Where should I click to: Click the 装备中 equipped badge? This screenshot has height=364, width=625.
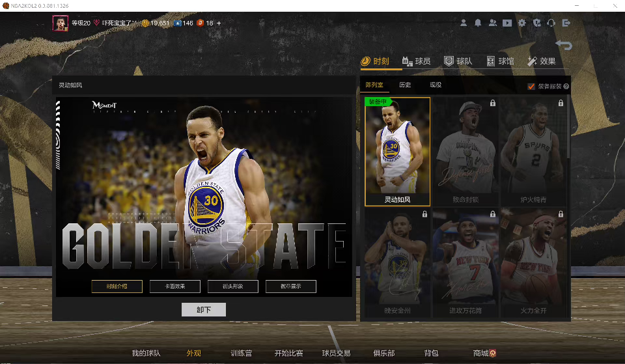coord(378,102)
